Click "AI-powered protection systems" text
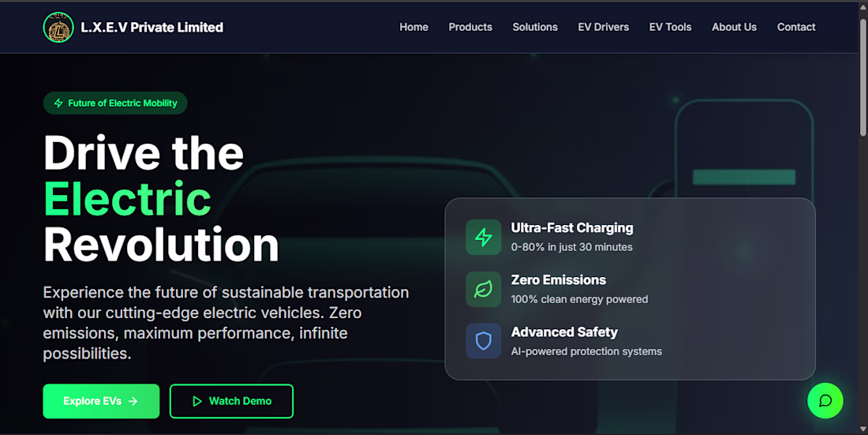 [586, 351]
